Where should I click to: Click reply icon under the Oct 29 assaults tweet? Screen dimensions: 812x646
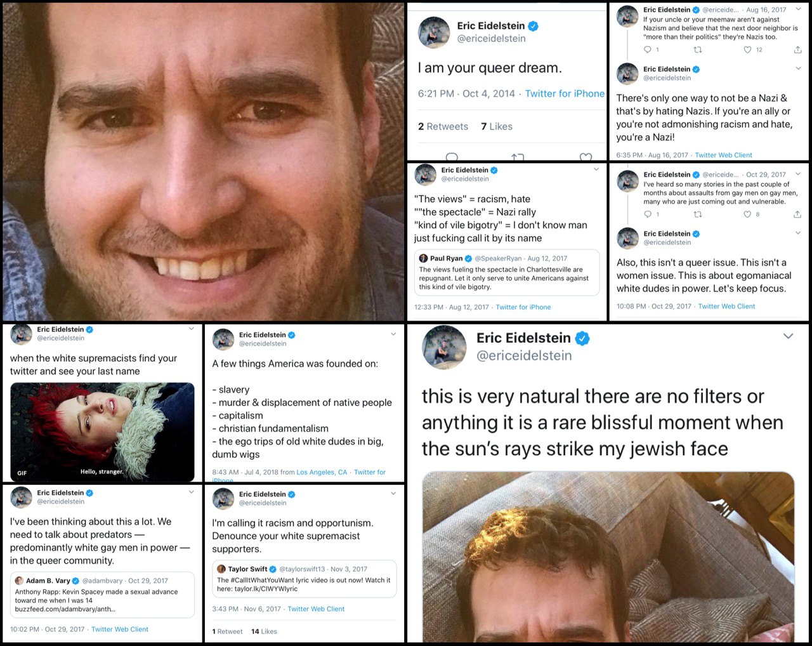point(647,214)
